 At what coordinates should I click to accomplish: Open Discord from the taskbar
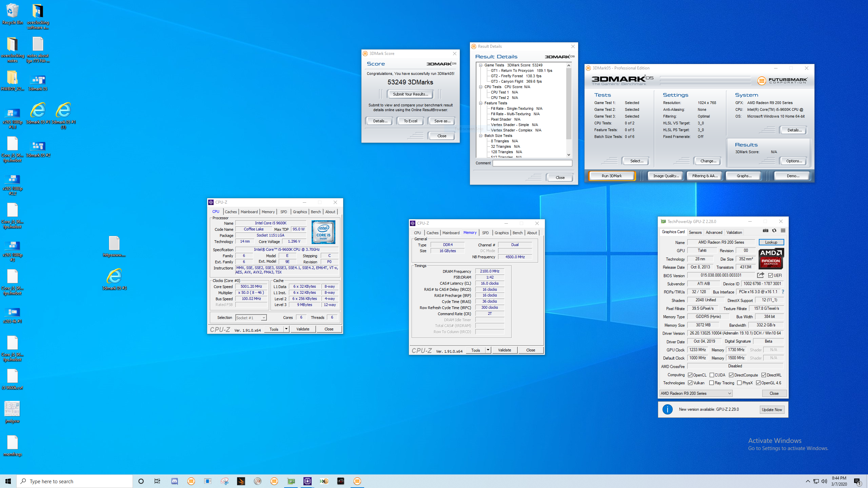pyautogui.click(x=174, y=481)
